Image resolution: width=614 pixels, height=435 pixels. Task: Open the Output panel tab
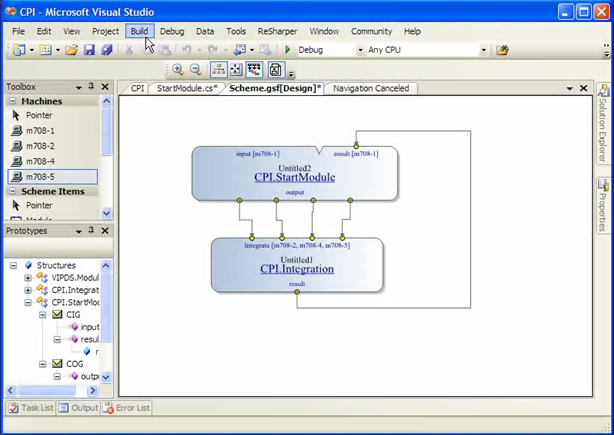tap(78, 408)
